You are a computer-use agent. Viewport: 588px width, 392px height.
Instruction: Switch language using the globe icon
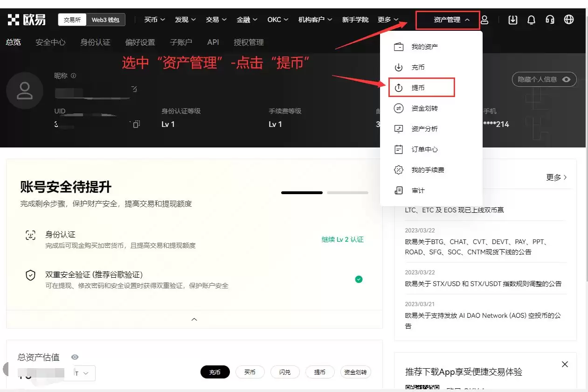569,19
